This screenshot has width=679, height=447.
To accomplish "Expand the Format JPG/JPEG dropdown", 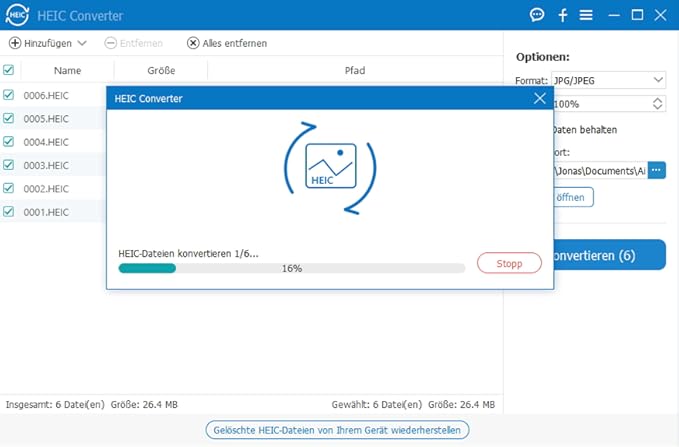I will 658,80.
